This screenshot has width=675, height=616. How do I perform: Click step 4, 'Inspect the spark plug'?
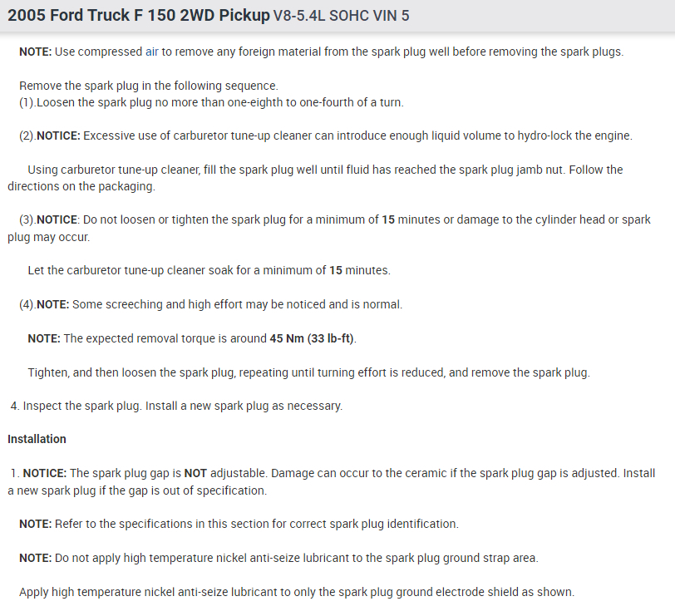coord(176,406)
